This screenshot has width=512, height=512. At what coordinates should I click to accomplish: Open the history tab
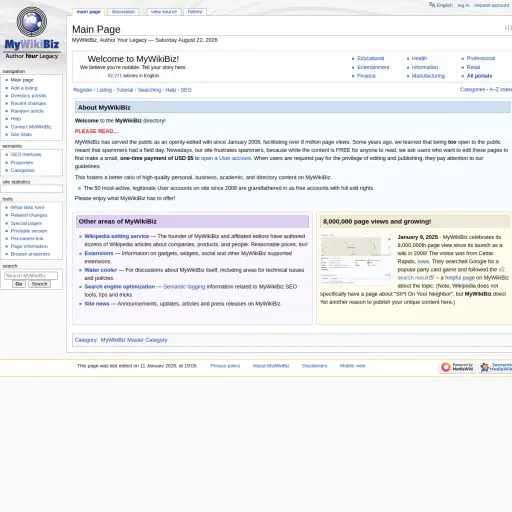[195, 12]
